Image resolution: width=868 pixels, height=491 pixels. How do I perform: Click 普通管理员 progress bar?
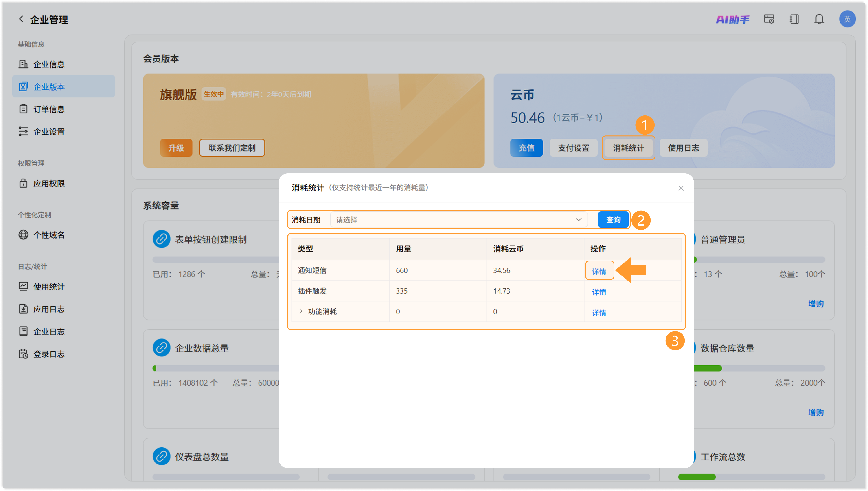[x=759, y=259]
